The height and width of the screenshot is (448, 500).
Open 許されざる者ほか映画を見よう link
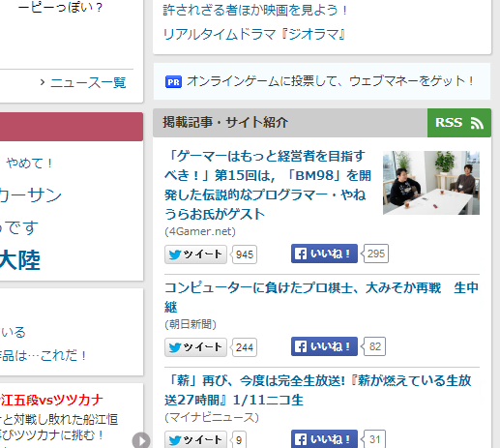tap(255, 11)
